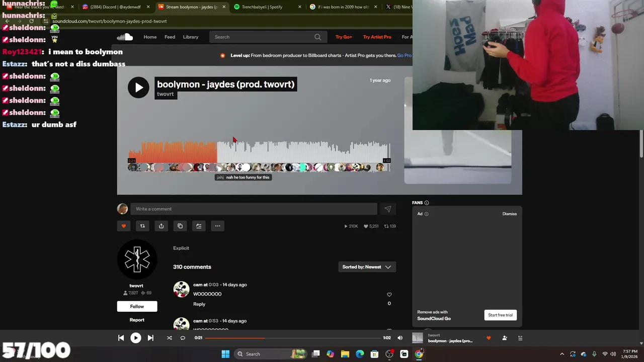Go to SoundCloud Home
This screenshot has width=644, height=362.
(150, 37)
